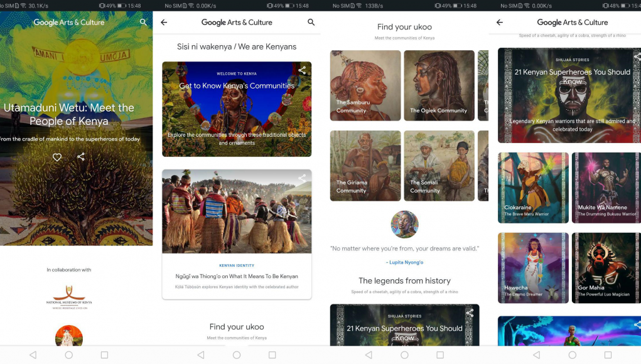The image size is (641, 364).
Task: Tap the Utamaduni Wetu: Meet the People of Kenya title
Action: [70, 114]
